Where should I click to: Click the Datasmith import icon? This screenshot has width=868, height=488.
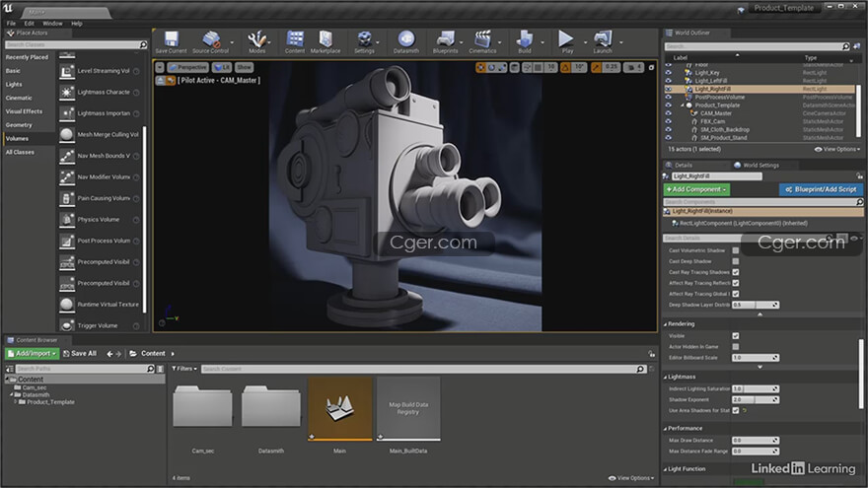[405, 39]
